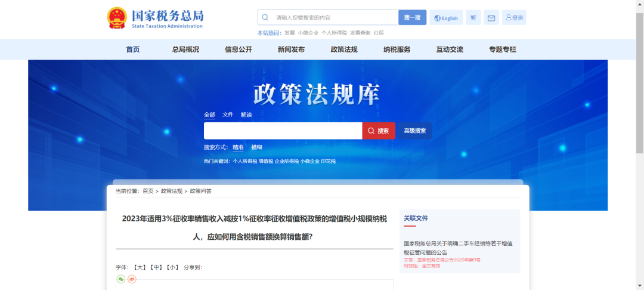Open related file link about 二手车经销 announcement

[458, 248]
